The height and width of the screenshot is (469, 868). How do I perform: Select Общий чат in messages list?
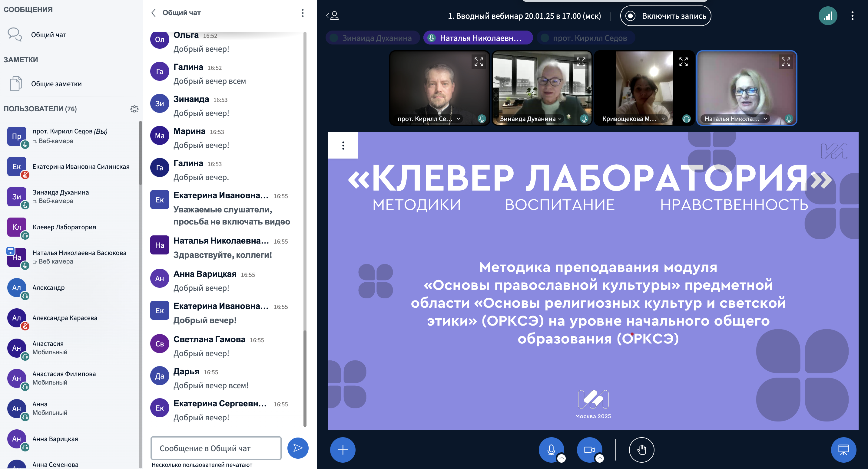pos(48,35)
